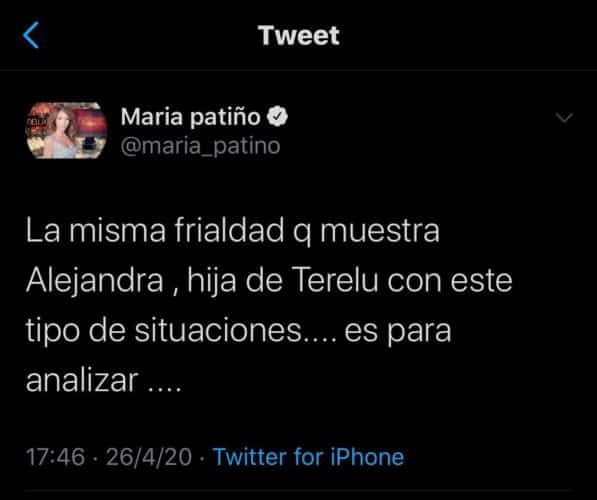
Task: Click the word muestra in the tweet
Action: 380,231
